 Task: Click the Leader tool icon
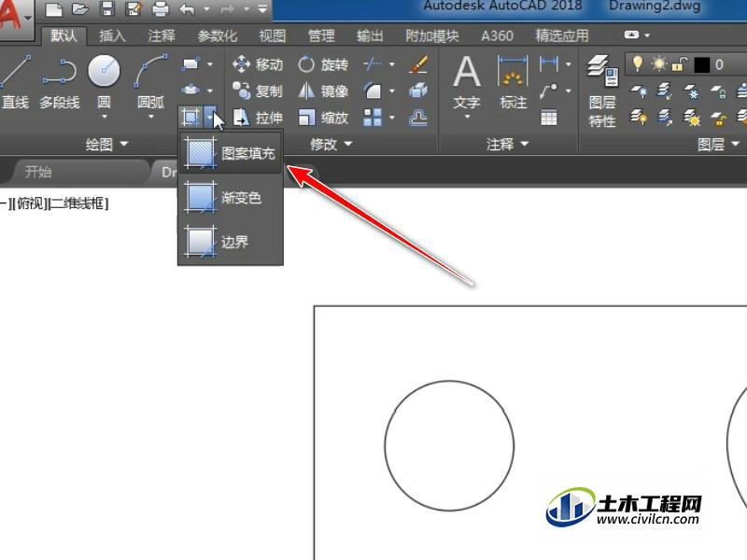(549, 91)
